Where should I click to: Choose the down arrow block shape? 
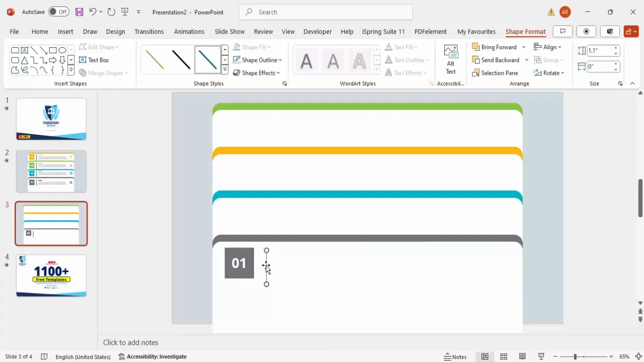pos(62,60)
